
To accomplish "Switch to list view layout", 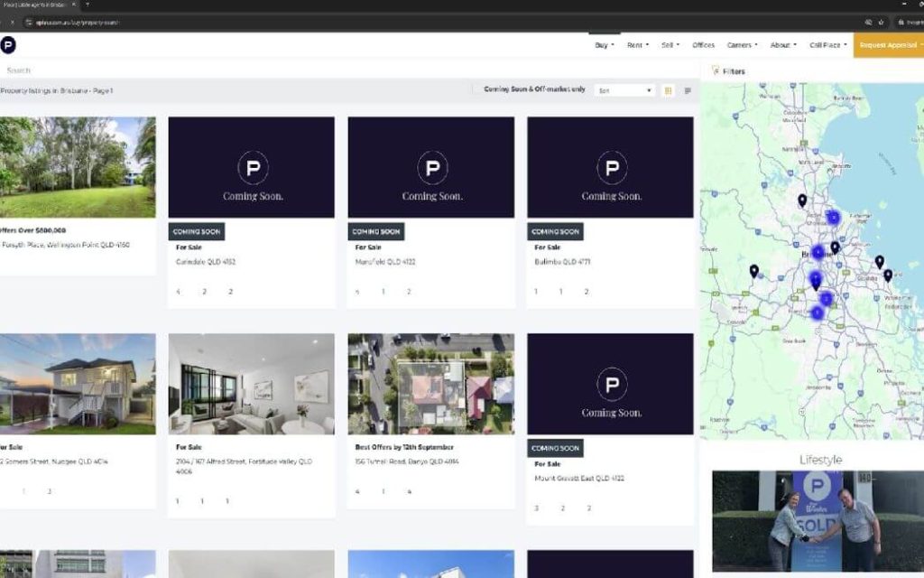I will (688, 90).
